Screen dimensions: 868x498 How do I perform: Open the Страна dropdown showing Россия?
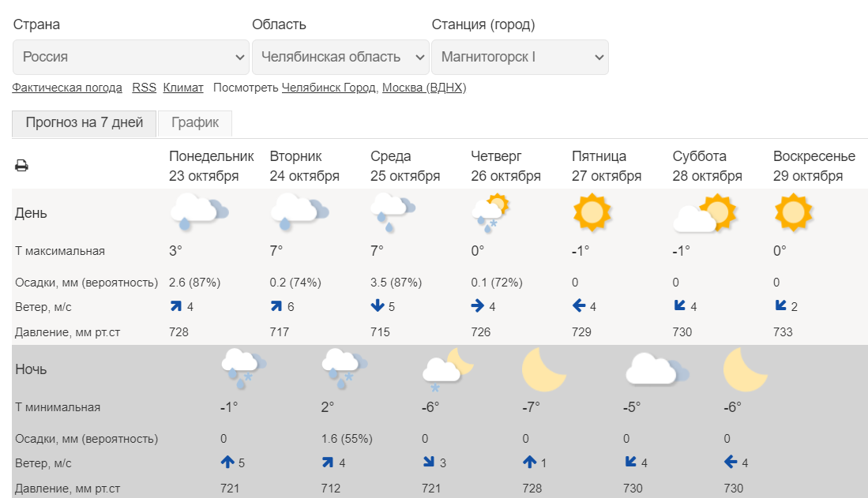130,57
